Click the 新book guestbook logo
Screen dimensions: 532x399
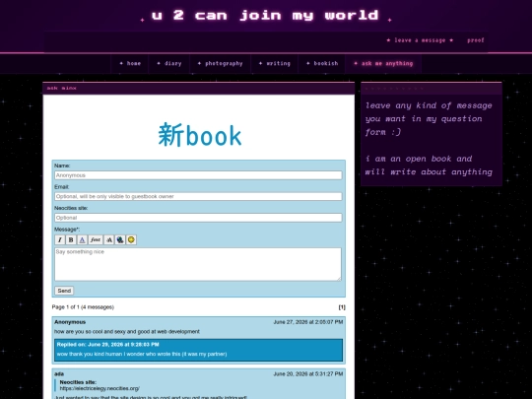pos(199,135)
